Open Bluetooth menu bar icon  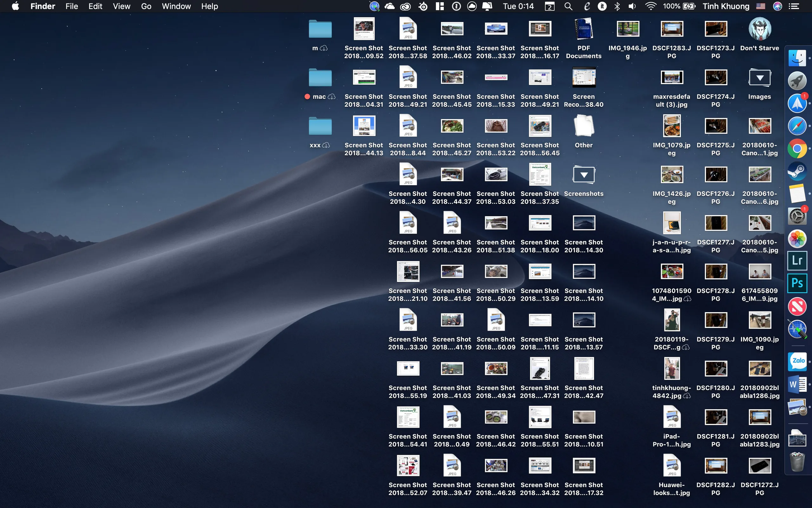[617, 6]
